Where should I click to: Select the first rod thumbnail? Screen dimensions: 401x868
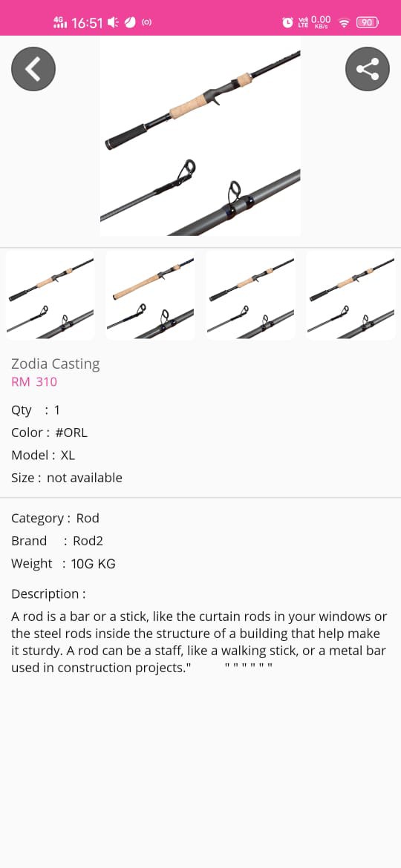pos(50,295)
